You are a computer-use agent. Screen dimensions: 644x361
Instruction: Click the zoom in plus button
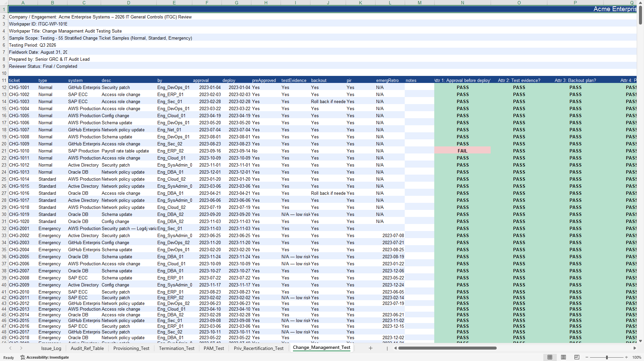click(626, 357)
